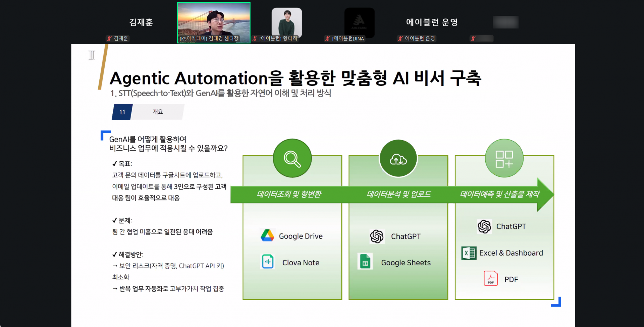The width and height of the screenshot is (644, 327).
Task: Click the subtitle starting with 1. STT(Speech-to-Text)
Action: [x=221, y=93]
